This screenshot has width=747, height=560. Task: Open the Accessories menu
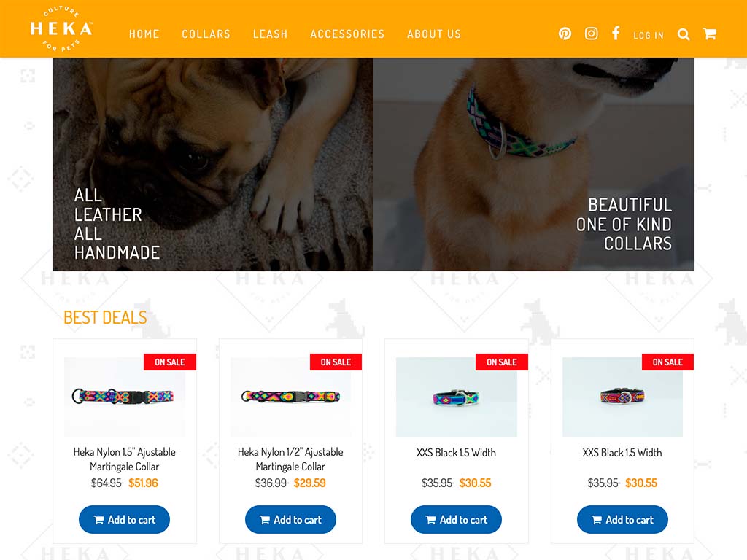click(x=347, y=34)
